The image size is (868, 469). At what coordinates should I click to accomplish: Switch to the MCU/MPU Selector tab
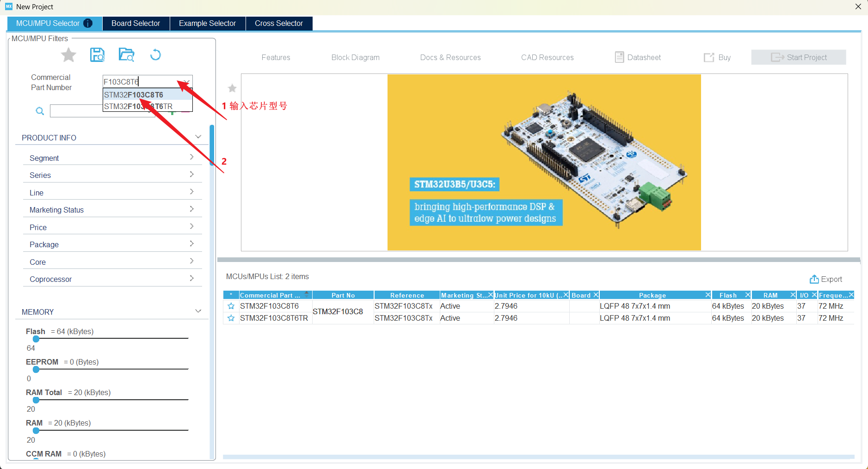[55, 23]
